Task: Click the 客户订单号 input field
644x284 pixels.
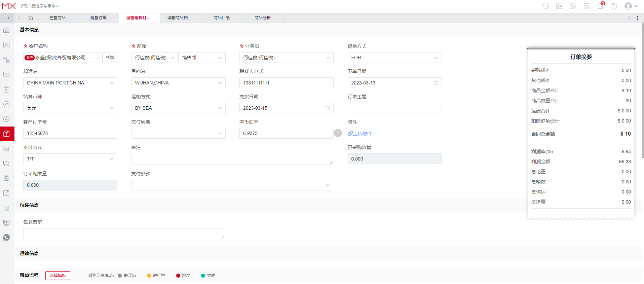Action: [x=70, y=133]
